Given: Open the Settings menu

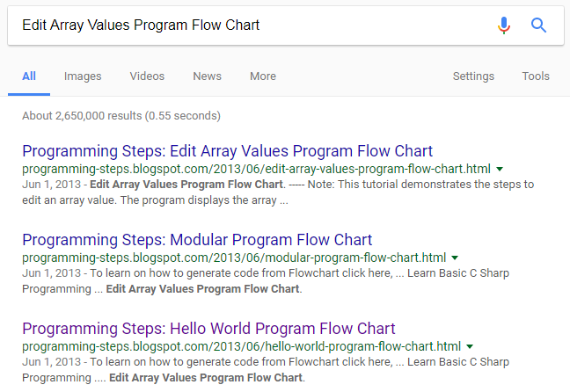Looking at the screenshot, I should click(473, 76).
